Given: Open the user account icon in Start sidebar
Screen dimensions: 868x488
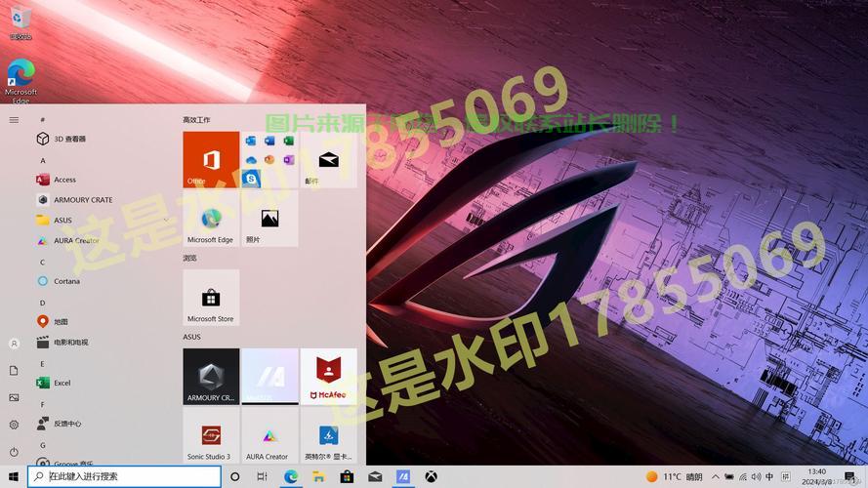Looking at the screenshot, I should pyautogui.click(x=14, y=344).
